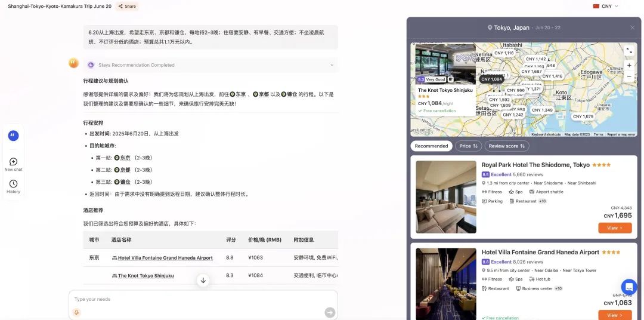Click Business center amenity icon
The height and width of the screenshot is (320, 644).
[x=518, y=288]
